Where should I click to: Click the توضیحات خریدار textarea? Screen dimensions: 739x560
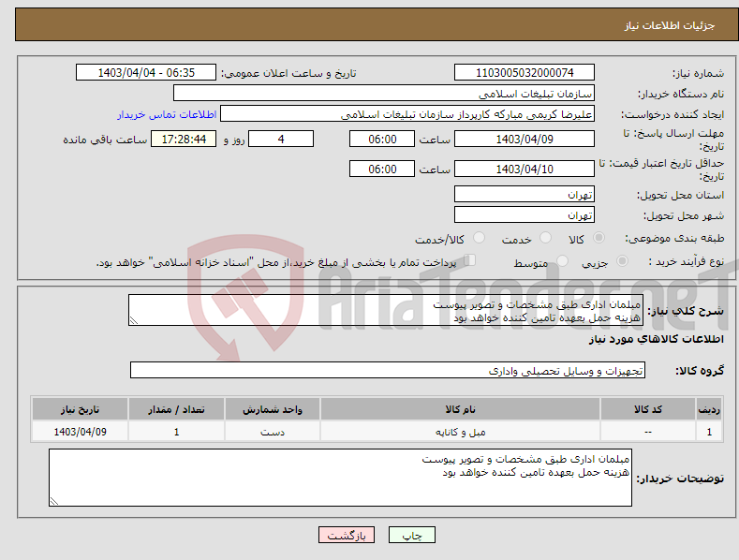tap(340, 478)
